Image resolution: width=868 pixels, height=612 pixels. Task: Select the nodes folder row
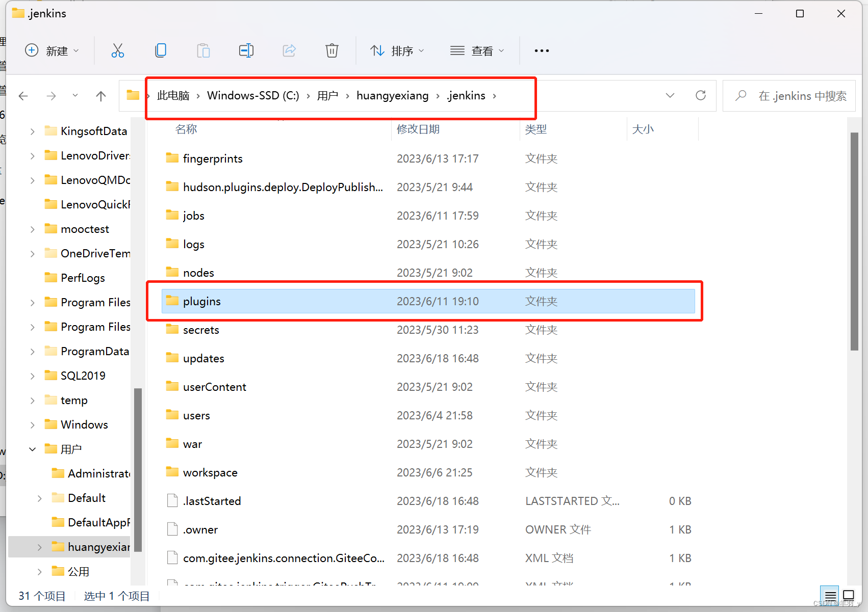428,273
